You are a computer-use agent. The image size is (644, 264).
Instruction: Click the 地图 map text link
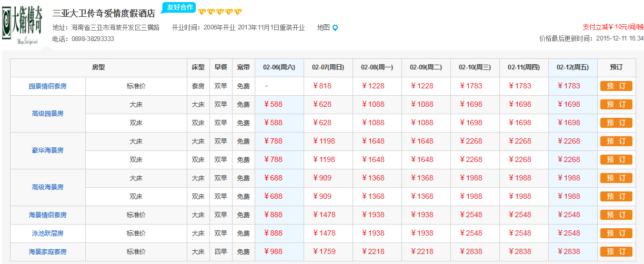tap(323, 28)
